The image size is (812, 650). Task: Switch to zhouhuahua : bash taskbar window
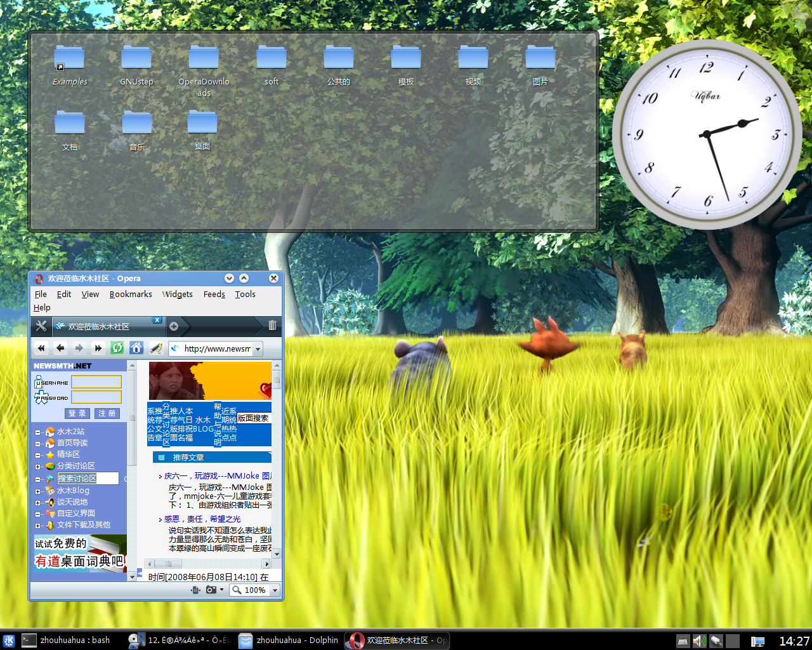[66, 640]
